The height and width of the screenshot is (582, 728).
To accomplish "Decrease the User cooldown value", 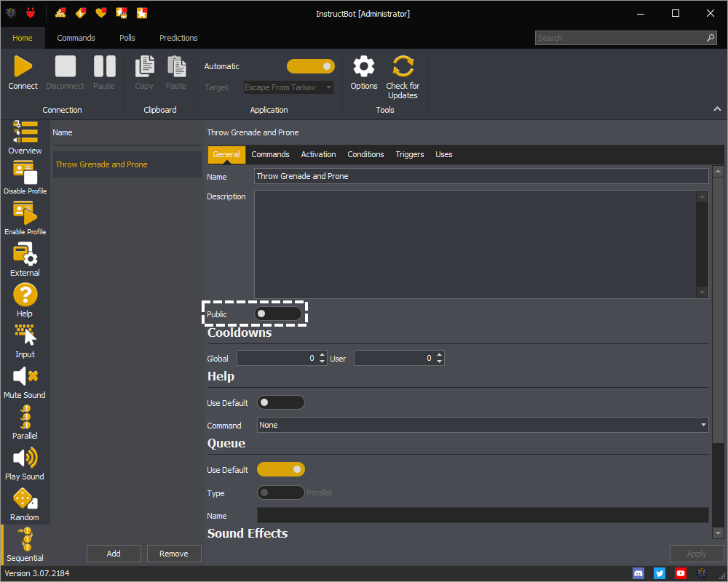I will (439, 362).
